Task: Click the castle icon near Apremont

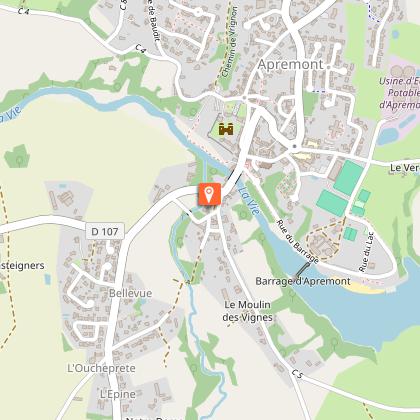Action: [226, 129]
